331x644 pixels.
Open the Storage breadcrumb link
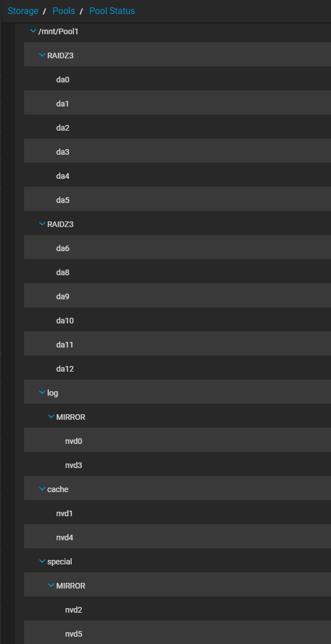[23, 11]
